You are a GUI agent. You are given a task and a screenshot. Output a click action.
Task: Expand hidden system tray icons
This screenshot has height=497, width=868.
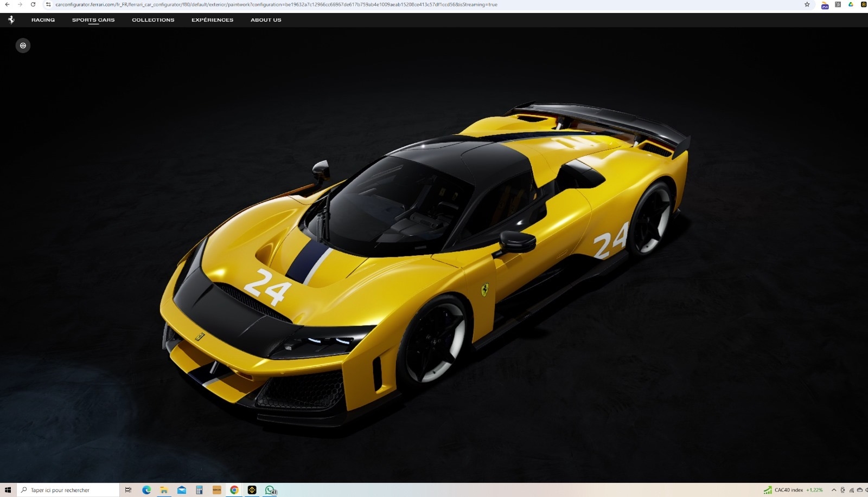click(x=834, y=490)
